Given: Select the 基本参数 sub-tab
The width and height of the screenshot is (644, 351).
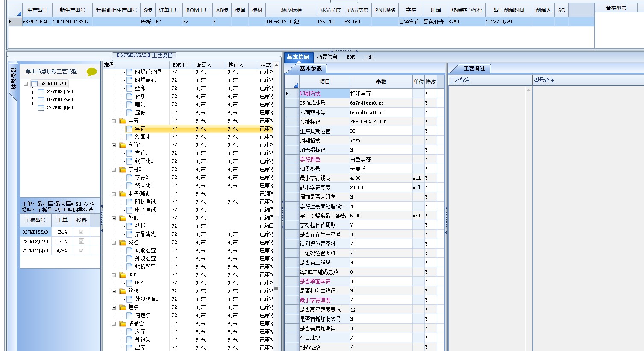Looking at the screenshot, I should (311, 68).
